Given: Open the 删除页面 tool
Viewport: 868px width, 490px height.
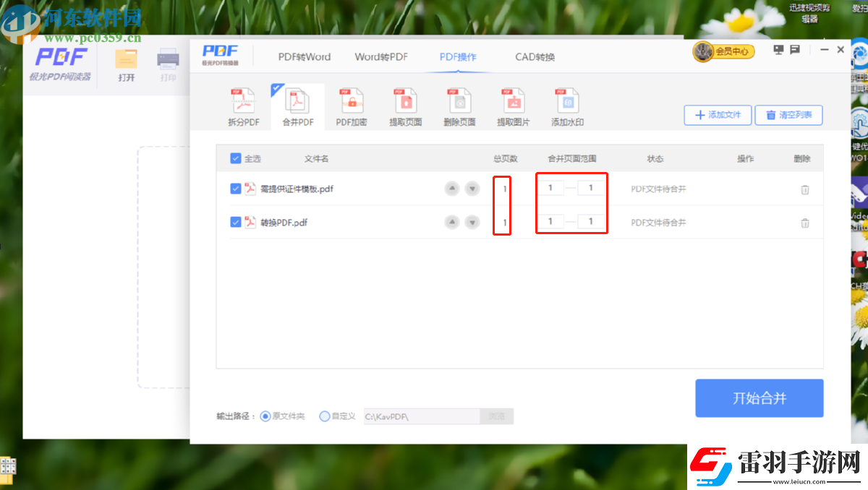Looking at the screenshot, I should (x=459, y=105).
